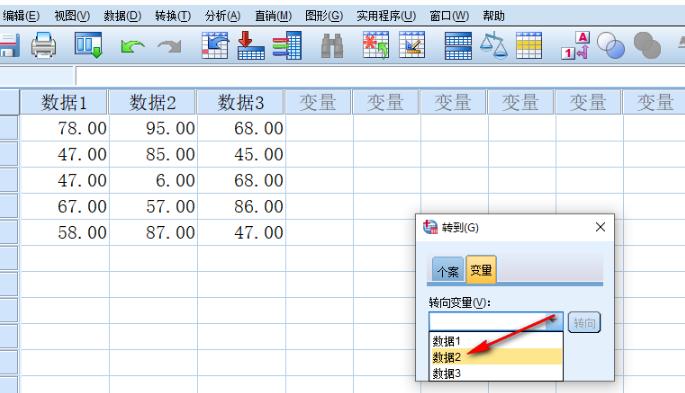This screenshot has width=685, height=393.
Task: Click cell value 95.00
Action: (153, 128)
